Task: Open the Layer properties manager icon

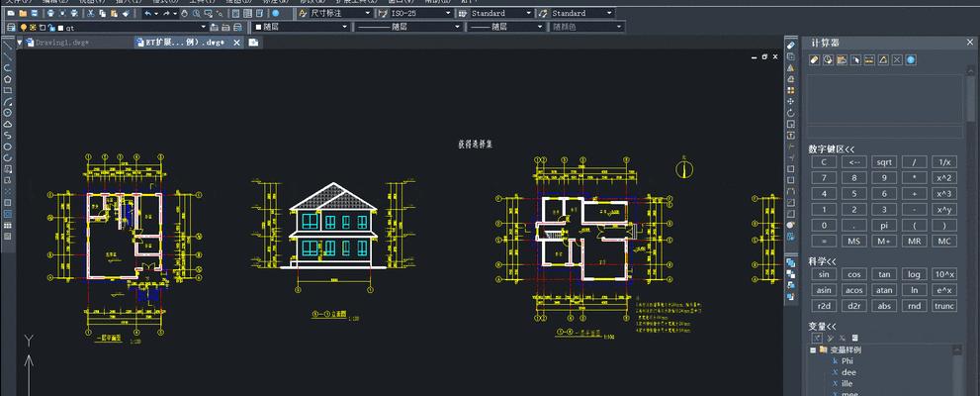Action: coord(11,27)
